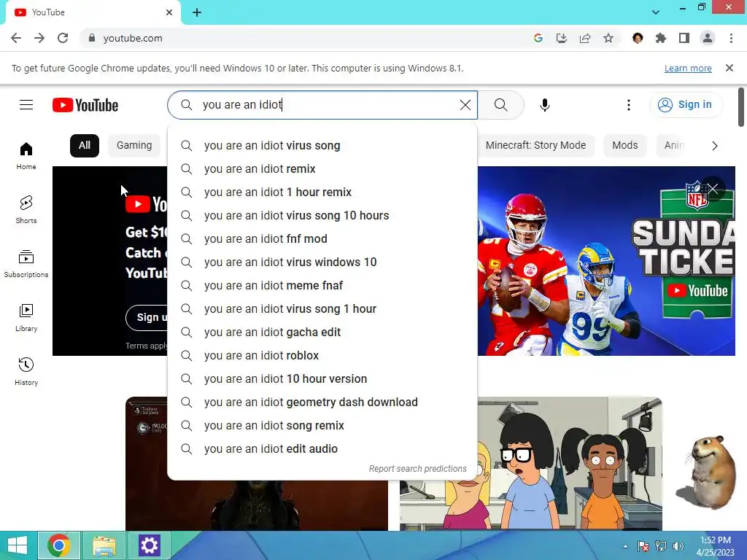Image resolution: width=747 pixels, height=560 pixels.
Task: Choose suggestion 'virus windows 10'
Action: coord(322,262)
